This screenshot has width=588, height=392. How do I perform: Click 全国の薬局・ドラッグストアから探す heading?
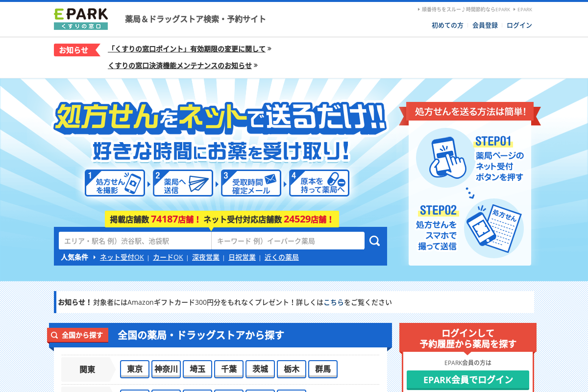coord(201,335)
